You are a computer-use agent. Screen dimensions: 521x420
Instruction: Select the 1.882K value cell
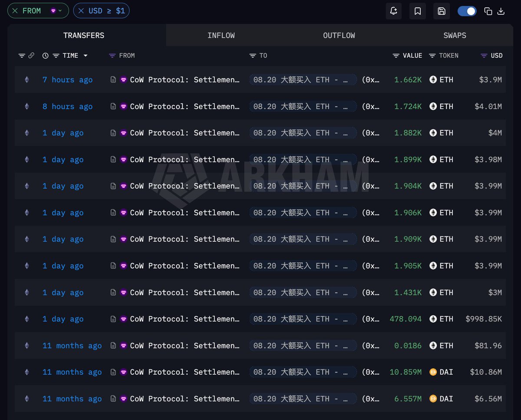coord(408,133)
